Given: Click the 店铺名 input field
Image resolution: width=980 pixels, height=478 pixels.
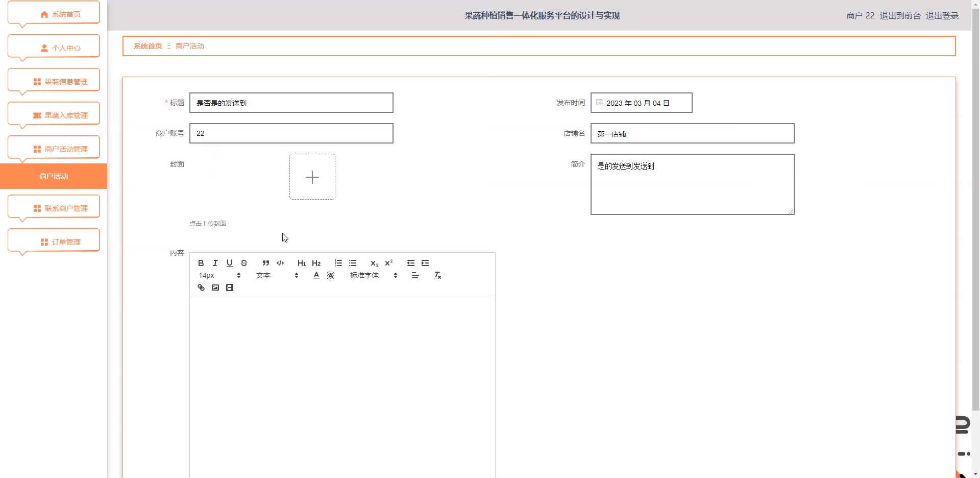Looking at the screenshot, I should (x=693, y=133).
